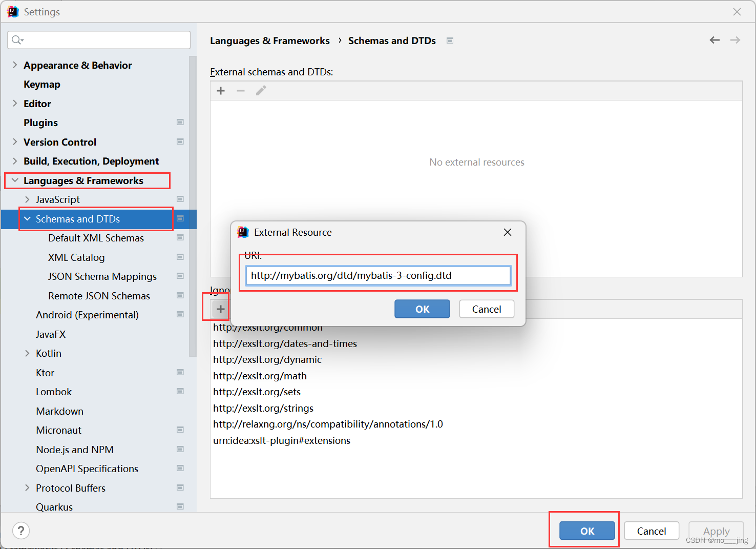
Task: Click the forward navigation arrow at top right
Action: point(735,40)
